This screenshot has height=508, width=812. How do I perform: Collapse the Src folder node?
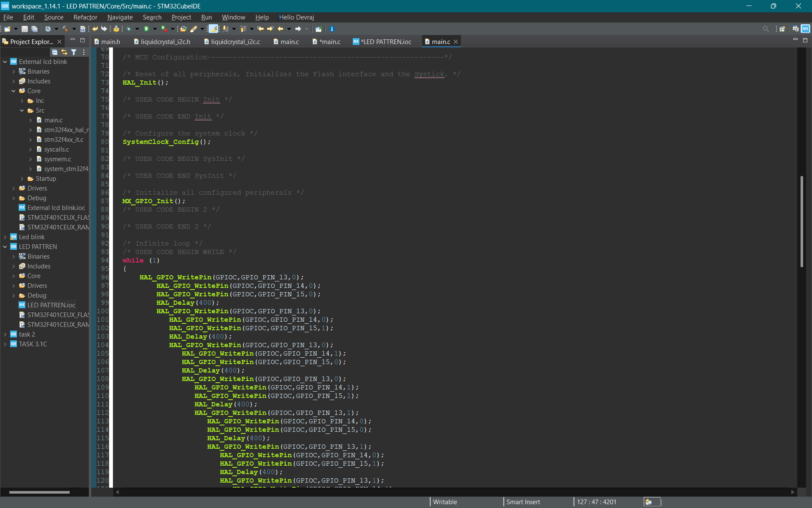[x=22, y=110]
